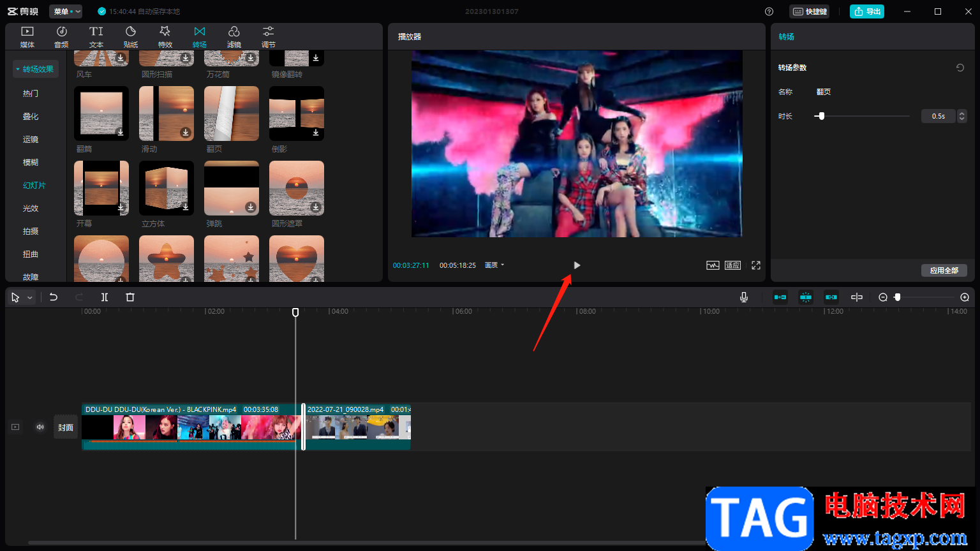Download the 开幕 transition

[x=120, y=207]
